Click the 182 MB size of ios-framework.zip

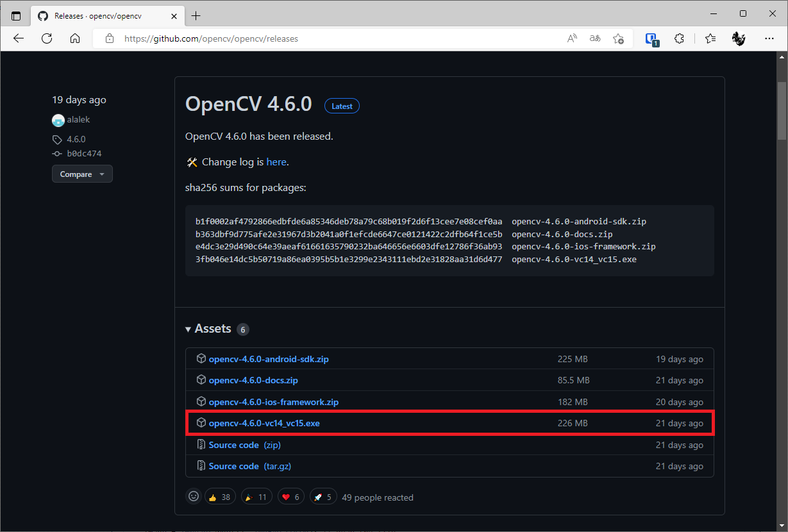pos(573,402)
